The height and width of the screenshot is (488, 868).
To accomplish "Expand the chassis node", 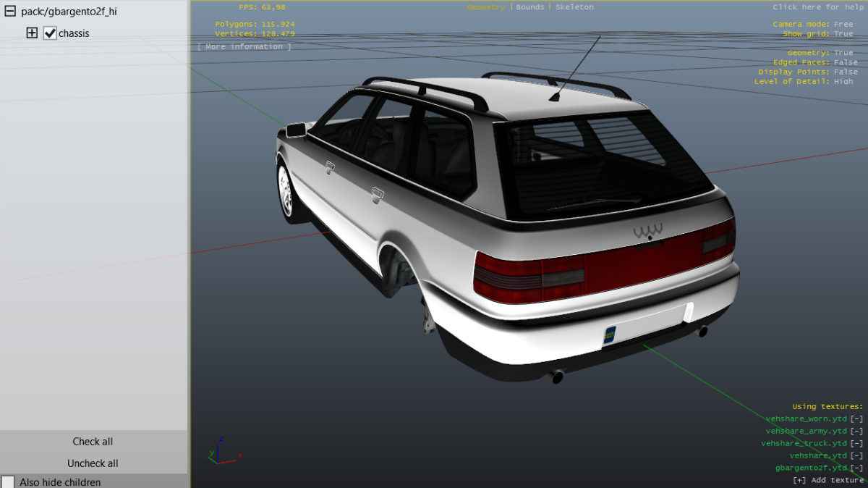I will 32,33.
